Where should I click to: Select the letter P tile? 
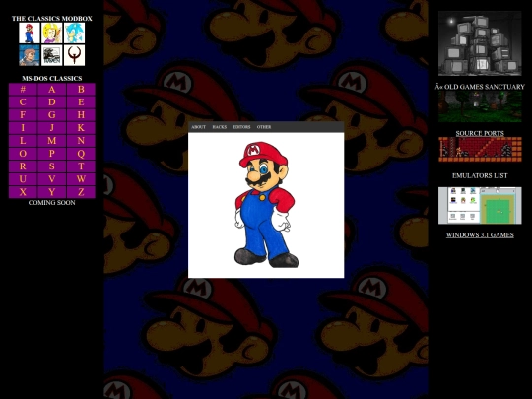(x=52, y=154)
